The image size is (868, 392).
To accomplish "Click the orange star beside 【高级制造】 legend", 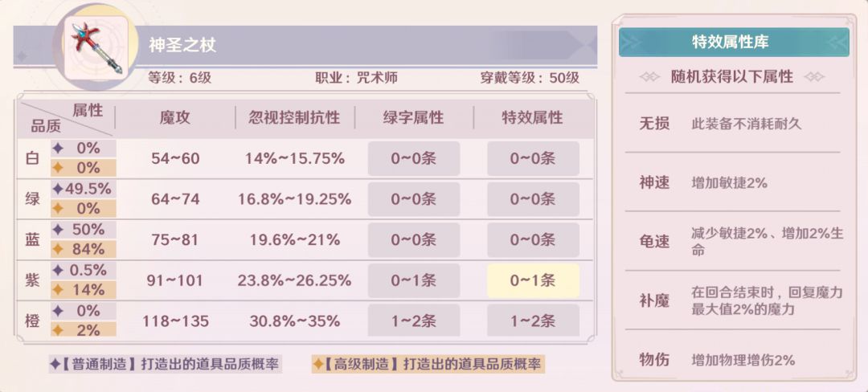I will 318,364.
